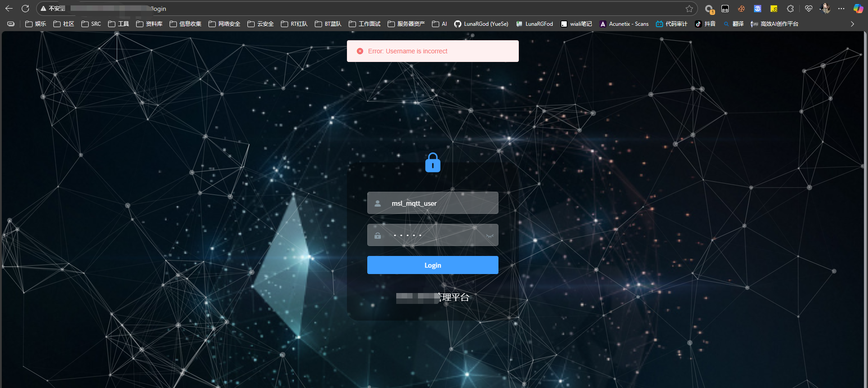Open Browser essentials heartbeat icon
This screenshot has width=868, height=388.
pos(809,9)
